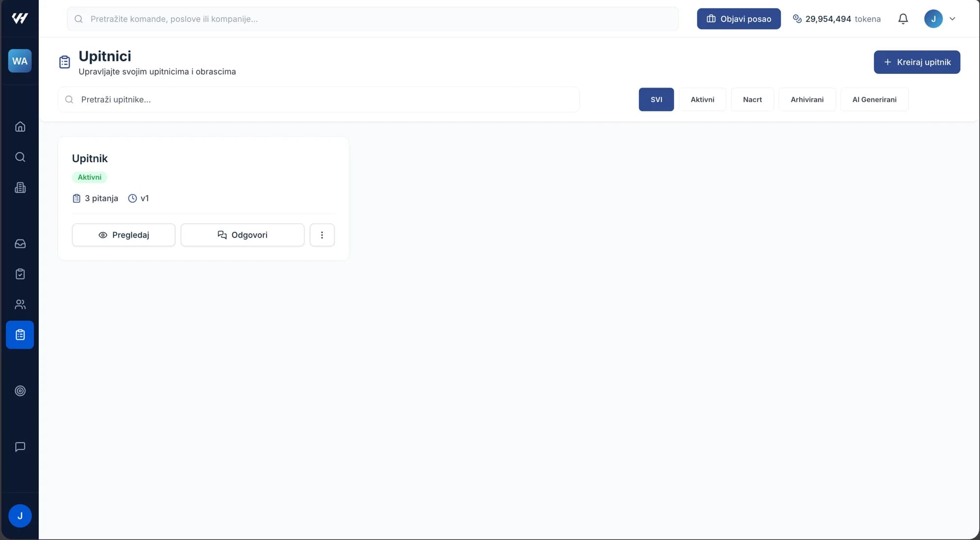This screenshot has height=540, width=980.
Task: Open the J user avatar at sidebar bottom
Action: (20, 516)
